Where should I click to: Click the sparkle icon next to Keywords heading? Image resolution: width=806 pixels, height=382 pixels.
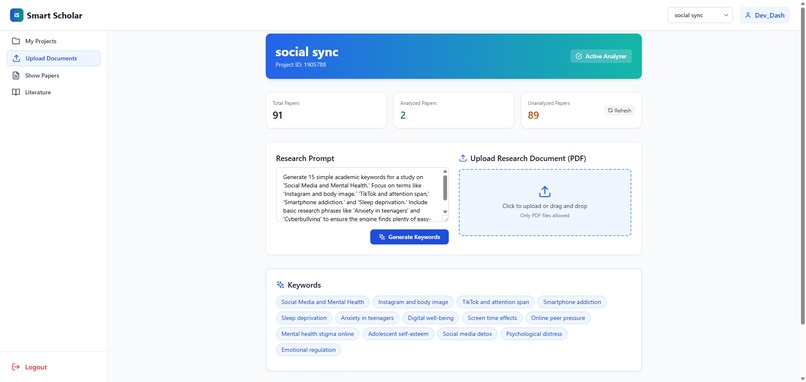pyautogui.click(x=280, y=285)
